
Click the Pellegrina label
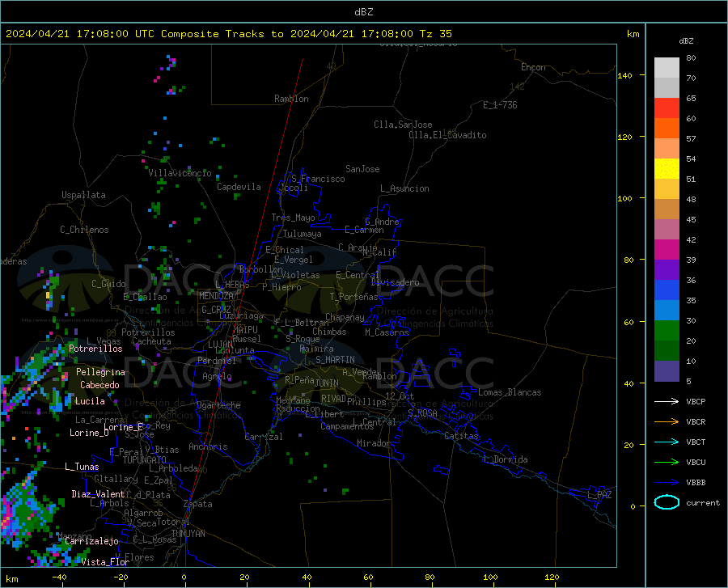coord(101,372)
